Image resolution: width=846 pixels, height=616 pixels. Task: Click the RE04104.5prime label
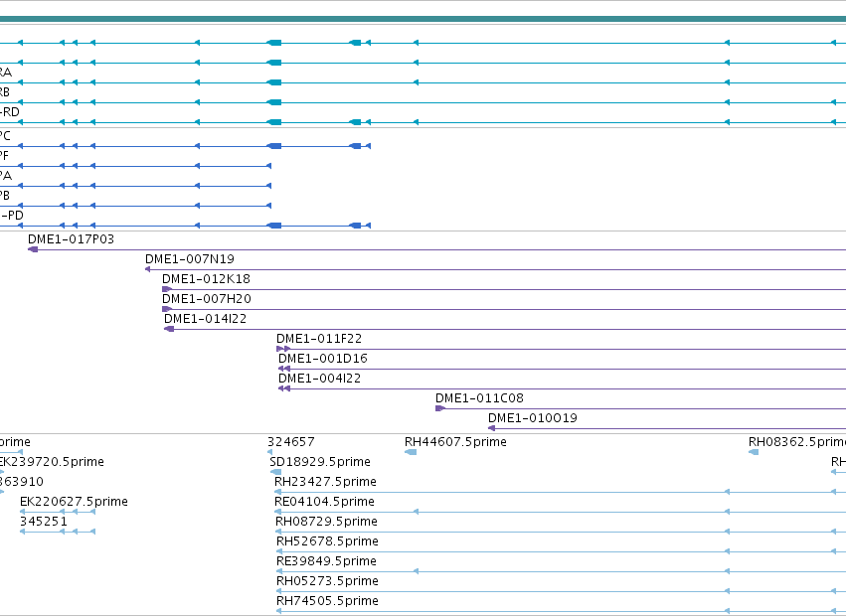click(325, 502)
